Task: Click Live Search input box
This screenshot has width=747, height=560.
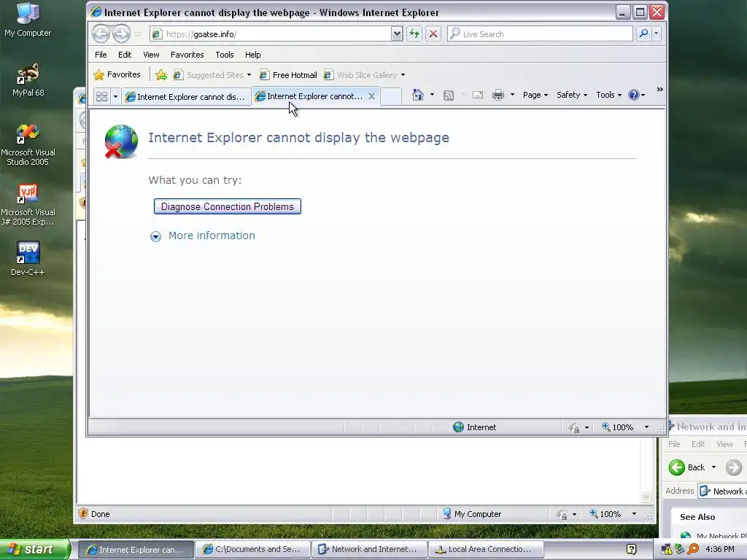Action: 541,34
